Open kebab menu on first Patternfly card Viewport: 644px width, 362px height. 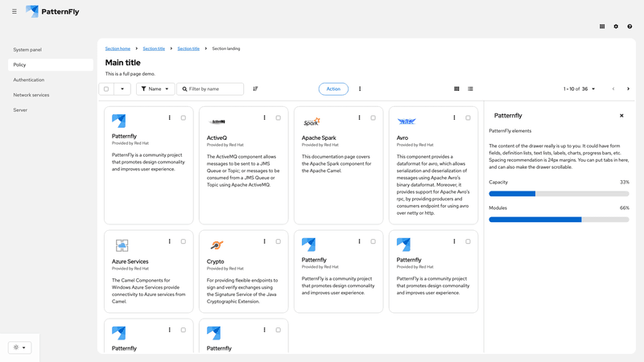(x=170, y=117)
